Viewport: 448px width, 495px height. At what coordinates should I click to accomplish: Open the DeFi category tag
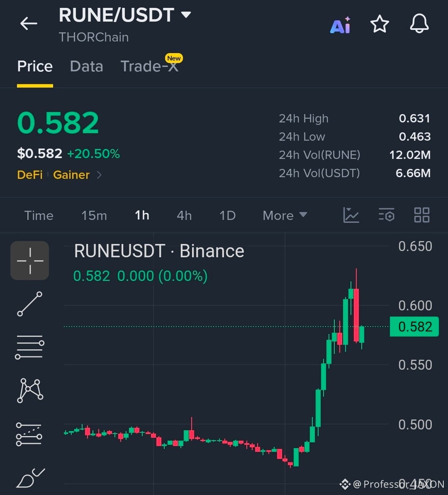point(30,175)
